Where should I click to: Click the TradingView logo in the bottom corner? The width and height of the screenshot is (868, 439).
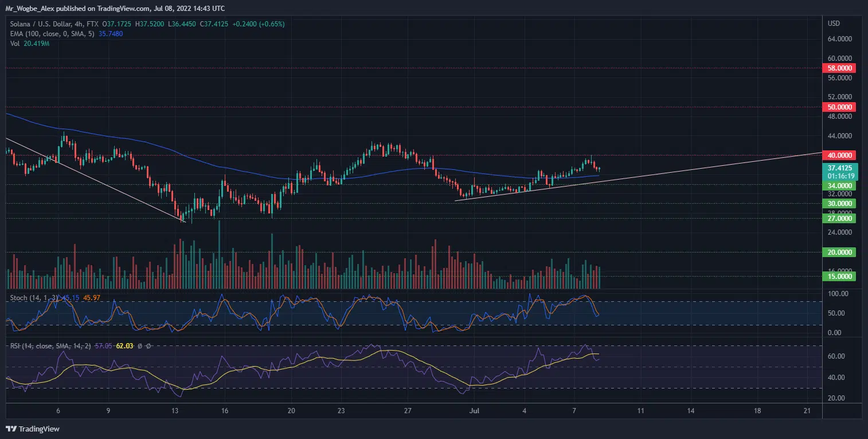pos(33,429)
